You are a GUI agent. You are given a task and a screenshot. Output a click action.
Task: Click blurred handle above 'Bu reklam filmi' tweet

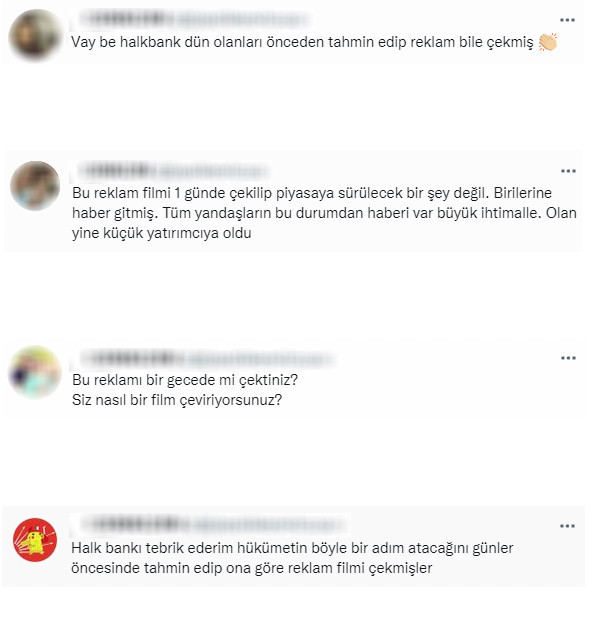coord(212,171)
